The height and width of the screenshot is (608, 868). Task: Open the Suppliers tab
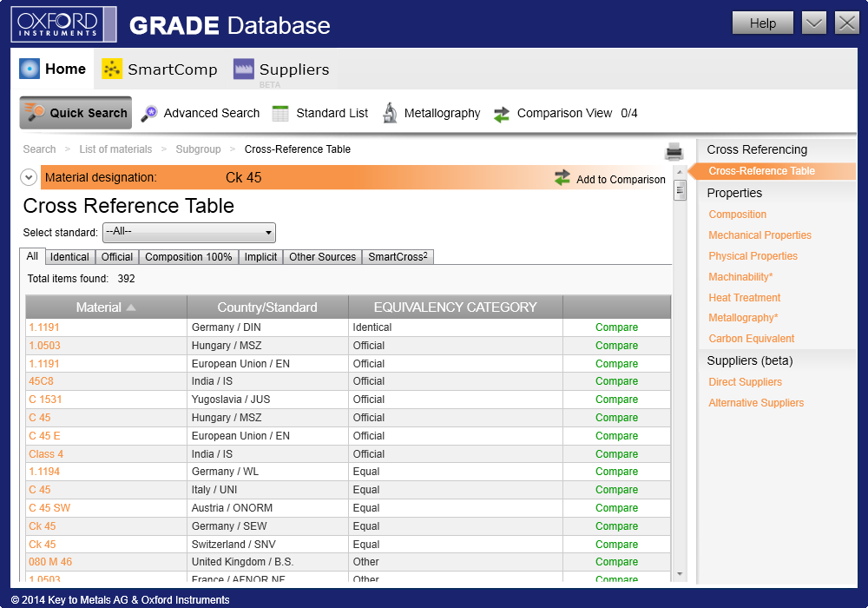coord(281,69)
